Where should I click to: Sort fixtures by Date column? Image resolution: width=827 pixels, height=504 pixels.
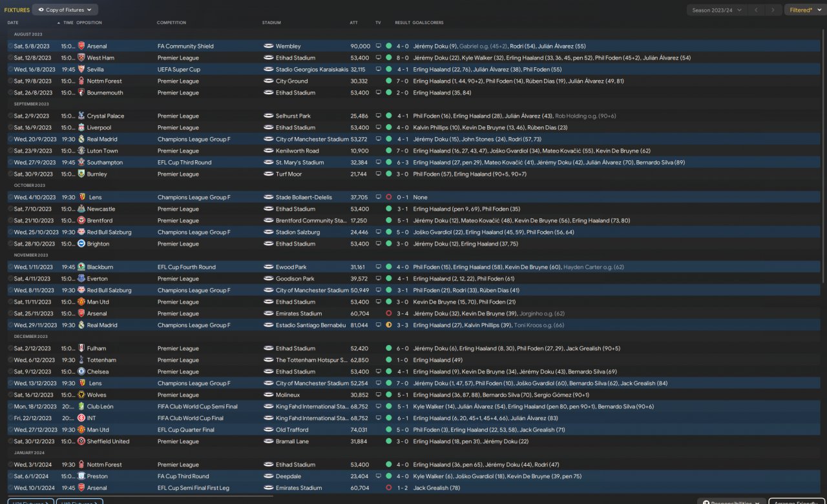pyautogui.click(x=13, y=23)
